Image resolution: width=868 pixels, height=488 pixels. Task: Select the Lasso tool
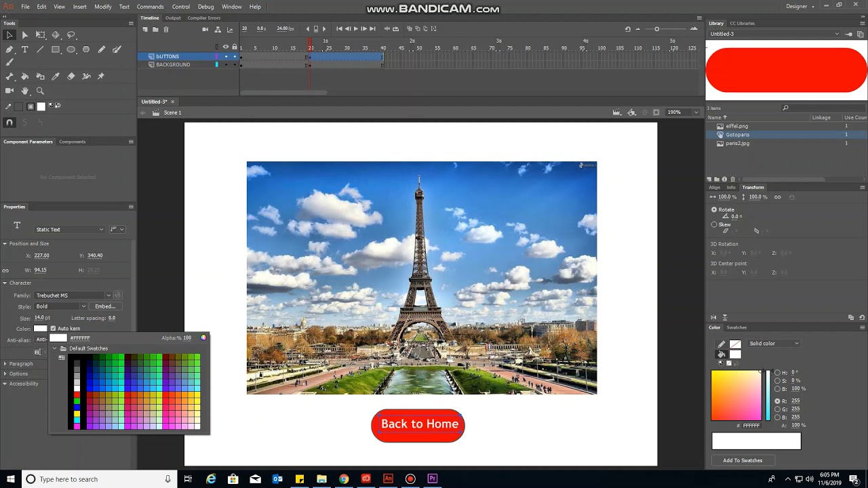[71, 35]
